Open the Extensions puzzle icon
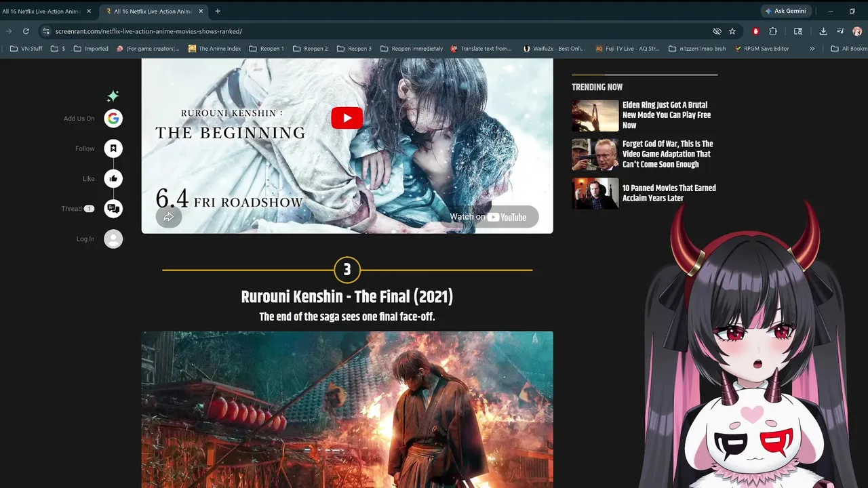This screenshot has height=488, width=868. tap(773, 31)
